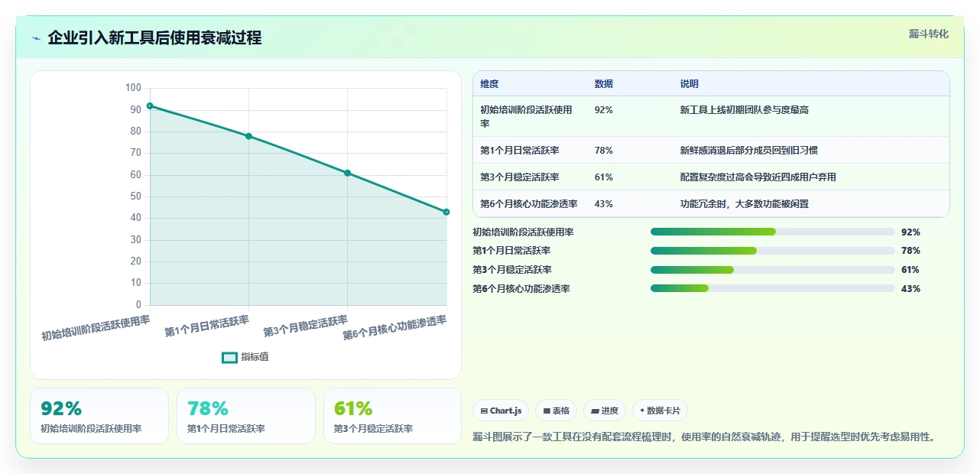Open the 61% 第3个月稳定活跃率 card

(393, 416)
